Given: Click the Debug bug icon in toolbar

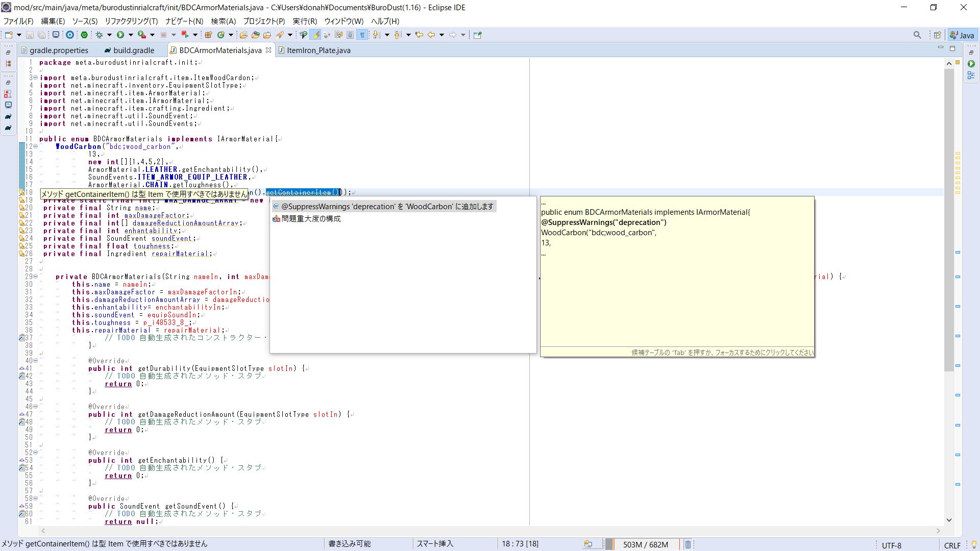Looking at the screenshot, I should [100, 35].
